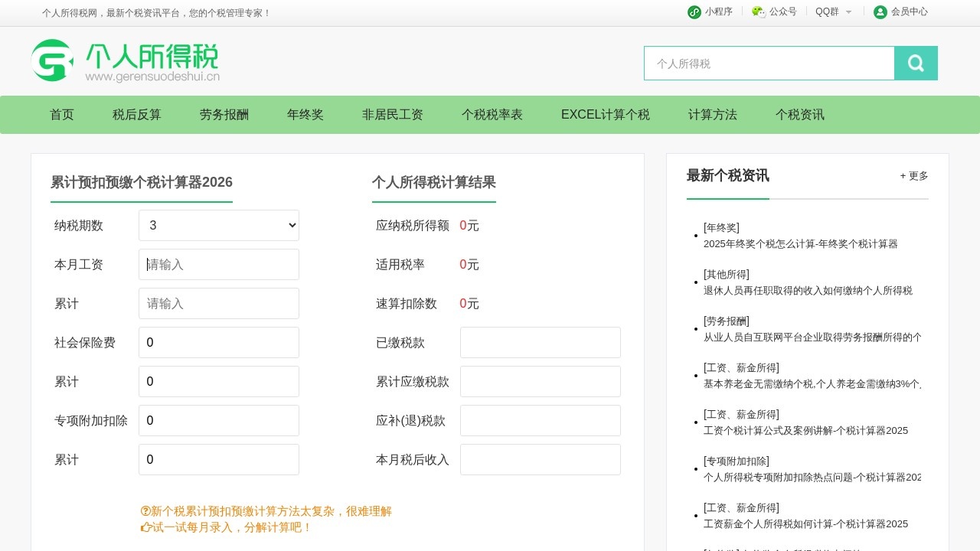Viewport: 980px width, 551px height.
Task: Go to the 年终奖 section
Action: pyautogui.click(x=305, y=114)
